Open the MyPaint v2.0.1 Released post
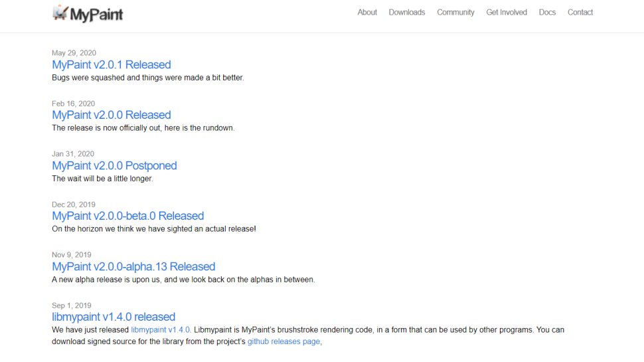 point(112,64)
